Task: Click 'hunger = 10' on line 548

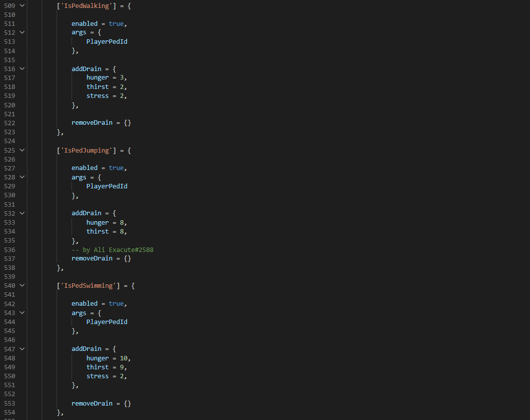Action: [x=107, y=358]
